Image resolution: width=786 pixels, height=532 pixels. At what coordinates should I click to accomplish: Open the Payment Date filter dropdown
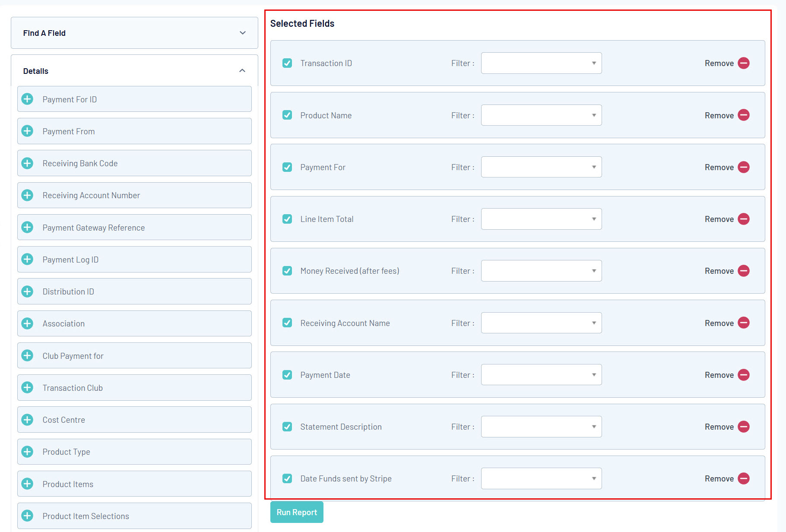click(x=541, y=375)
